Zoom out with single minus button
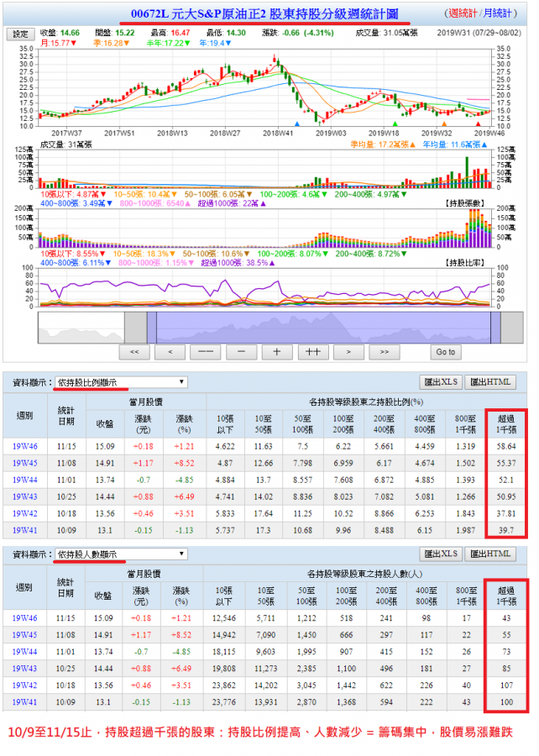 pyautogui.click(x=241, y=352)
